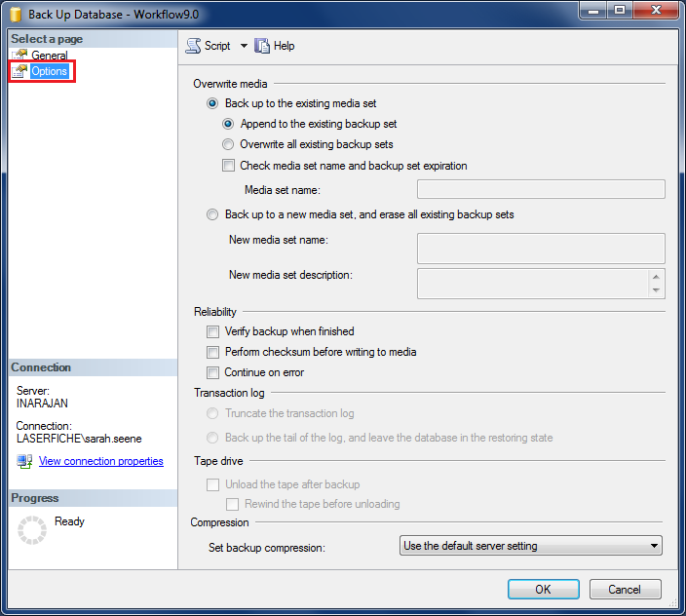Select Append to the existing backup set
This screenshot has height=616, width=686.
coord(229,124)
